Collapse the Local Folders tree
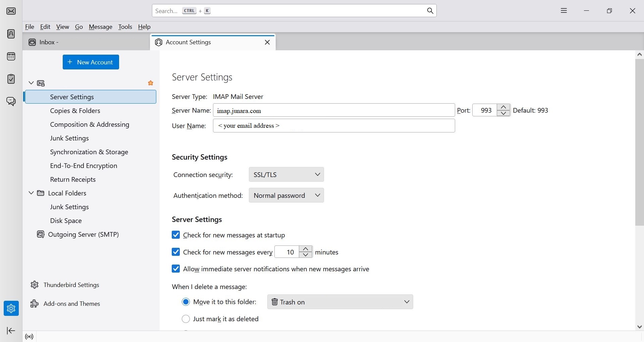 tap(31, 193)
